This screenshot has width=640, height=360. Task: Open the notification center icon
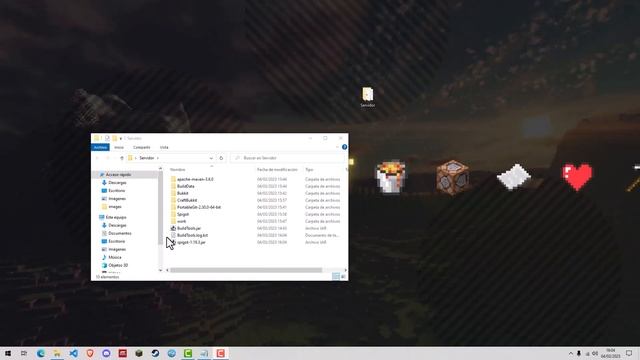click(629, 353)
